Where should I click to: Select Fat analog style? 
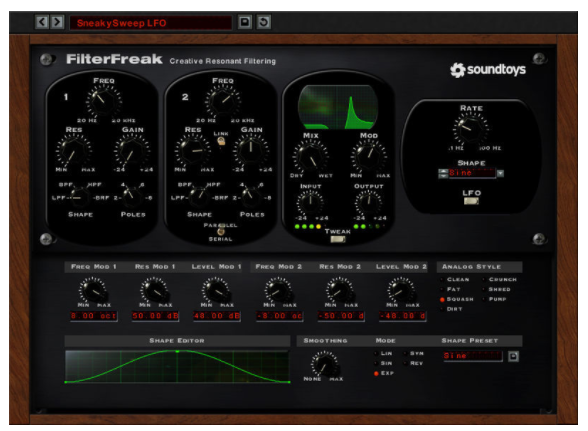pyautogui.click(x=450, y=290)
